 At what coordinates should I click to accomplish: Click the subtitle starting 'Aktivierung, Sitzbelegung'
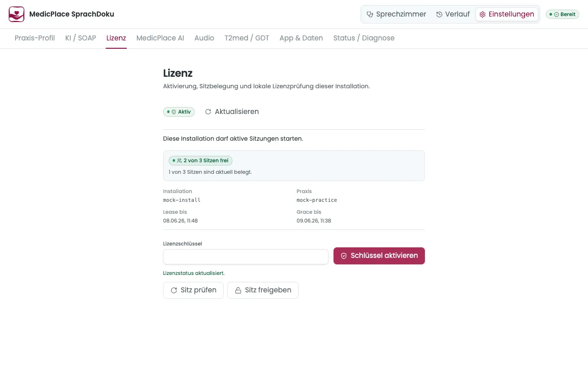pos(266,86)
